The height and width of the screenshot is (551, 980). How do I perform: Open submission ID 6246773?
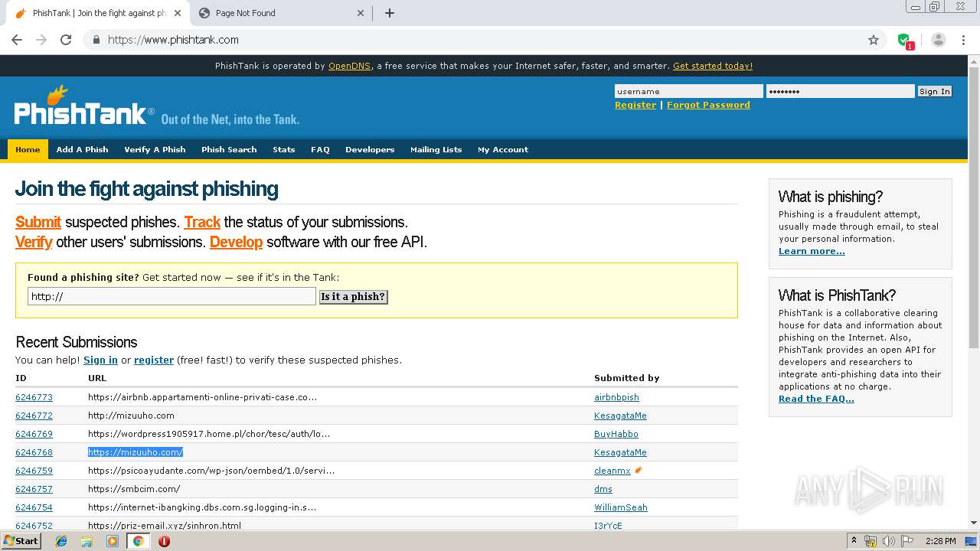(x=34, y=397)
